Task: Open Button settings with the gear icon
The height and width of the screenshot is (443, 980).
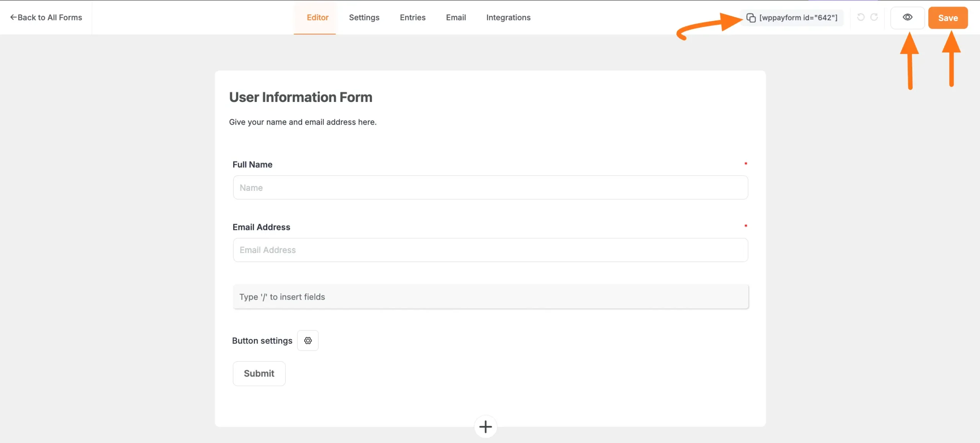Action: click(x=308, y=340)
